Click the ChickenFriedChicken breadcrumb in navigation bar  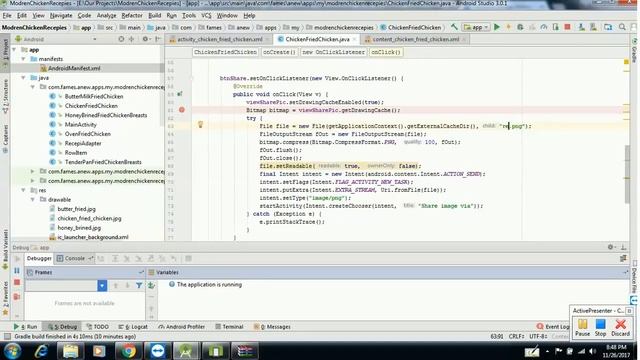pos(411,27)
